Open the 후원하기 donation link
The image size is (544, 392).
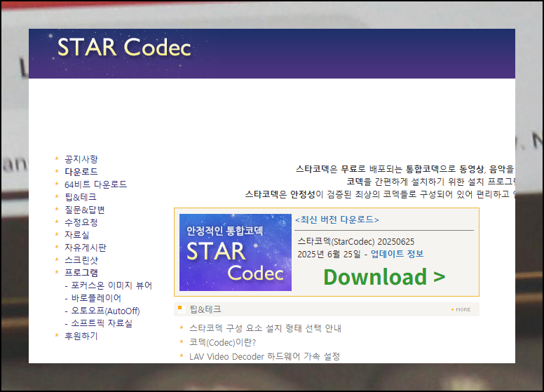click(81, 336)
